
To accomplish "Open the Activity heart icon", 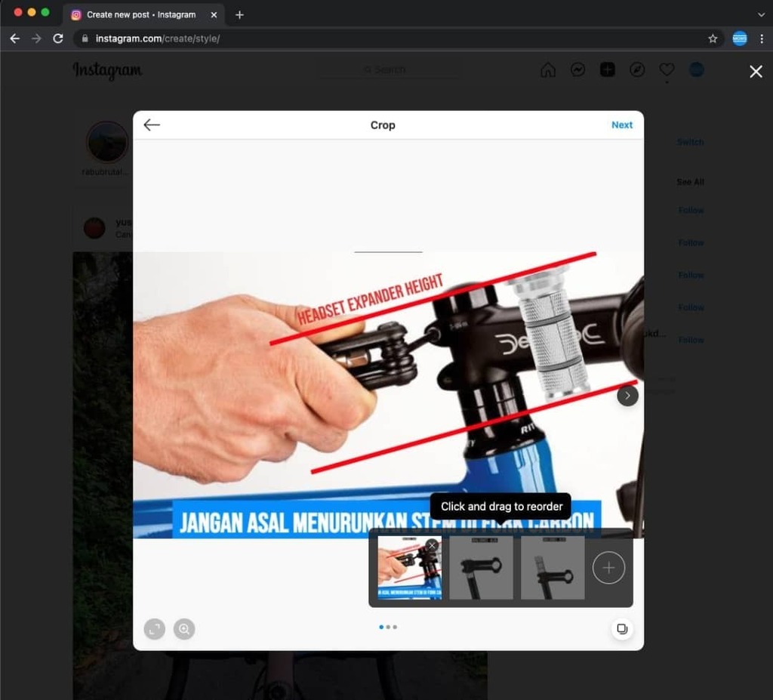I will [667, 69].
